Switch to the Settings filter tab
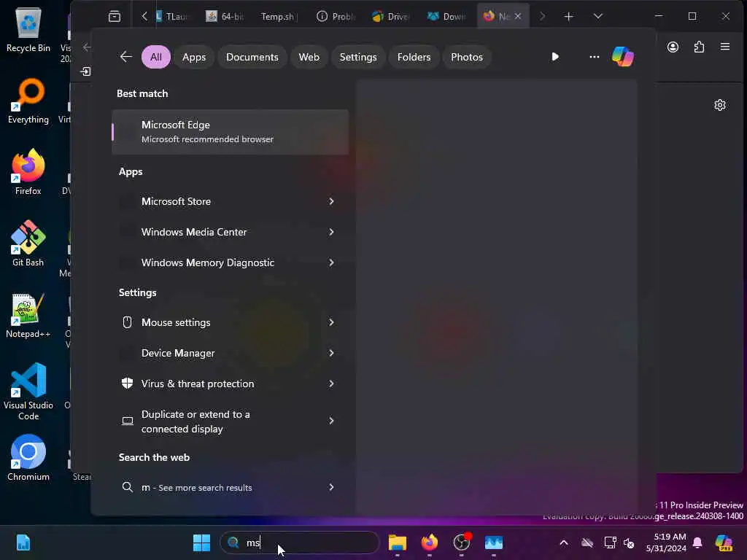 (357, 57)
